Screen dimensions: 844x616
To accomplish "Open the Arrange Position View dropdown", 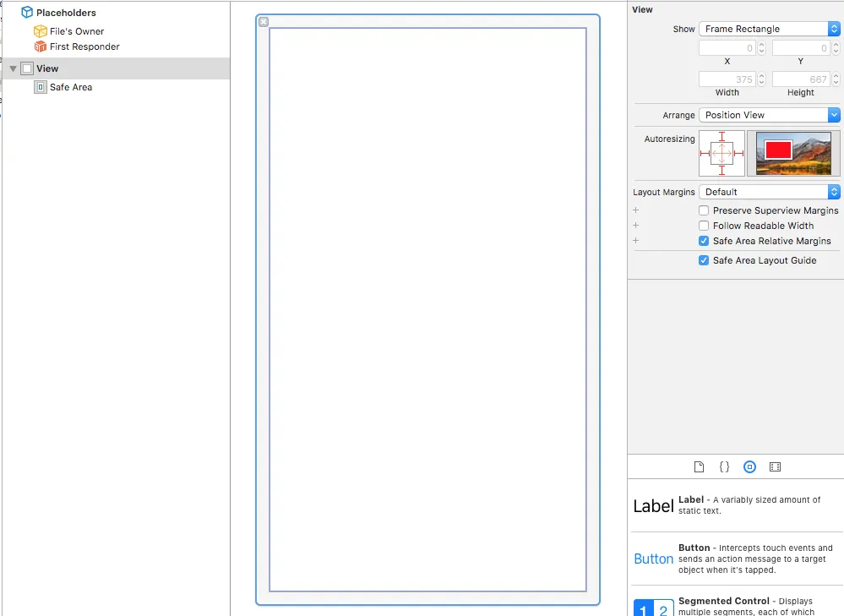I will pyautogui.click(x=769, y=115).
